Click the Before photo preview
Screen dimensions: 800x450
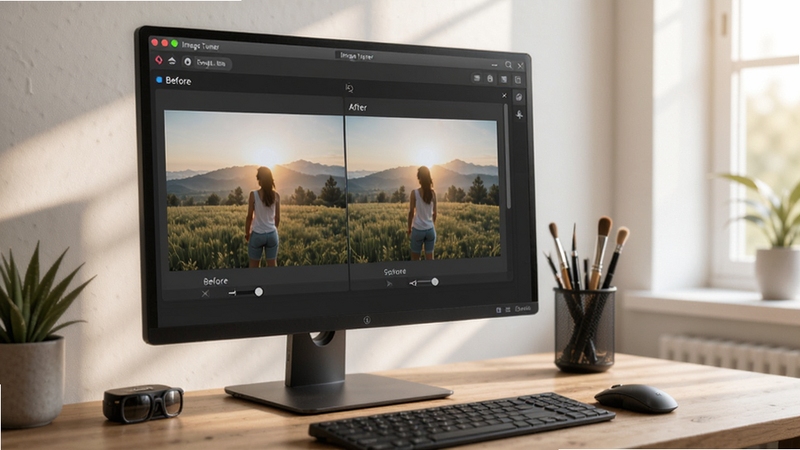point(255,191)
